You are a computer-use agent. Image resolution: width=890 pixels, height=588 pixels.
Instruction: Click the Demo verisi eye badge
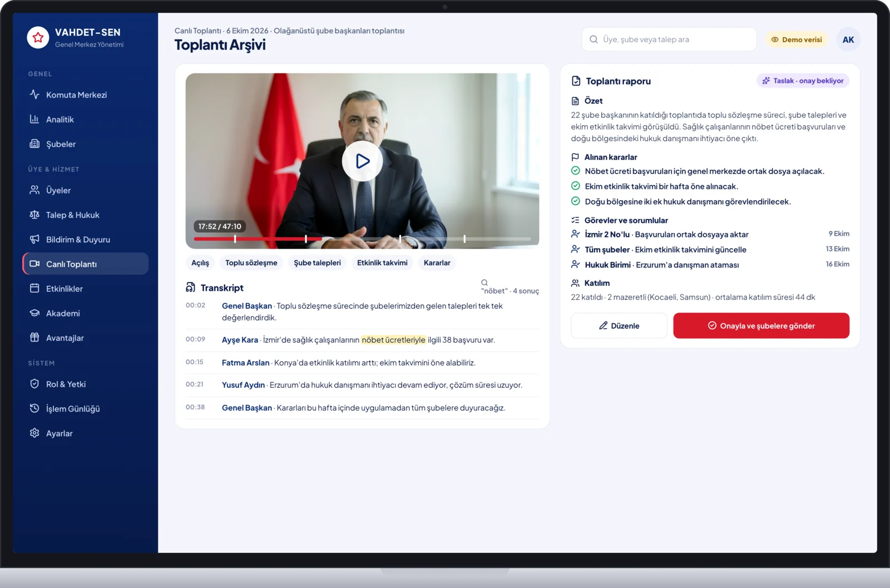click(x=797, y=39)
